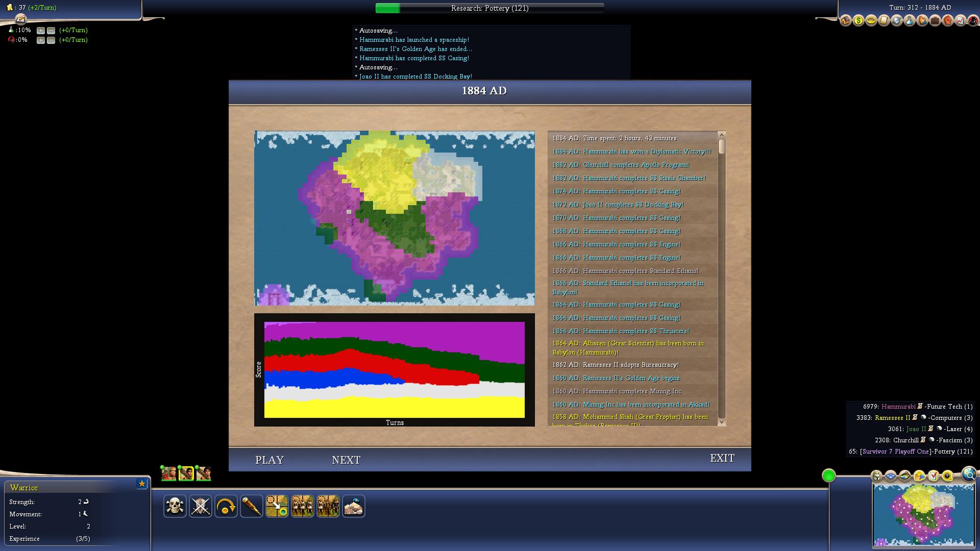Click EXIT on the replay screen
Viewport: 980px width, 551px height.
click(x=722, y=458)
